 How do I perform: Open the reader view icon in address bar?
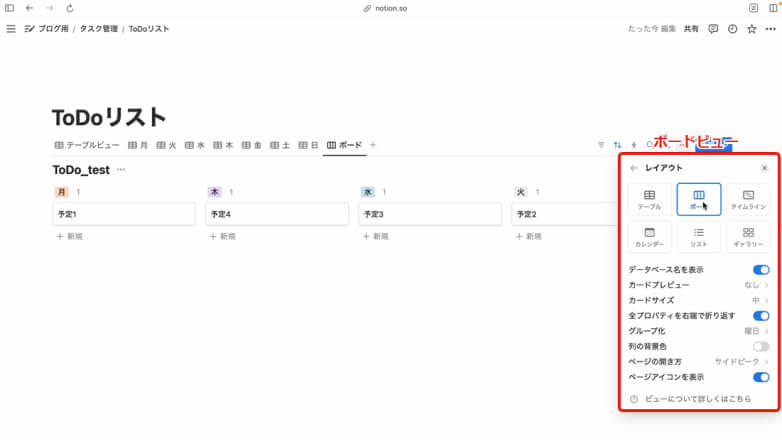754,8
